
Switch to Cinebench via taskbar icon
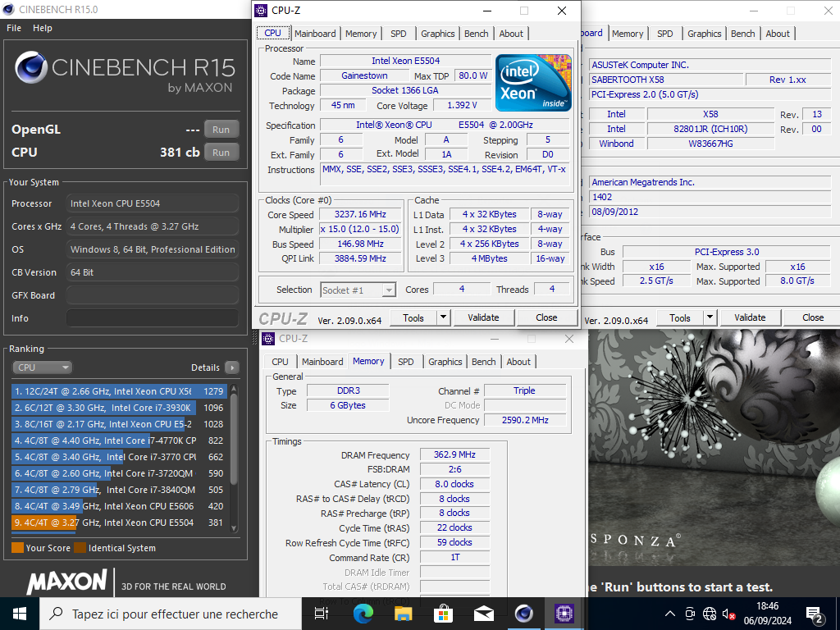coord(523,614)
